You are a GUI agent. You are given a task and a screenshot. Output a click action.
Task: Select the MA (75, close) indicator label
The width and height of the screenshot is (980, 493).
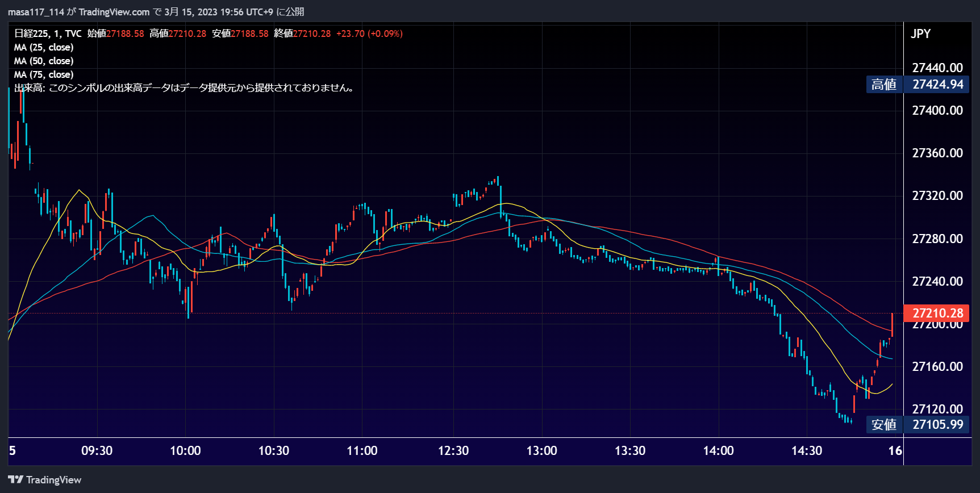[44, 74]
